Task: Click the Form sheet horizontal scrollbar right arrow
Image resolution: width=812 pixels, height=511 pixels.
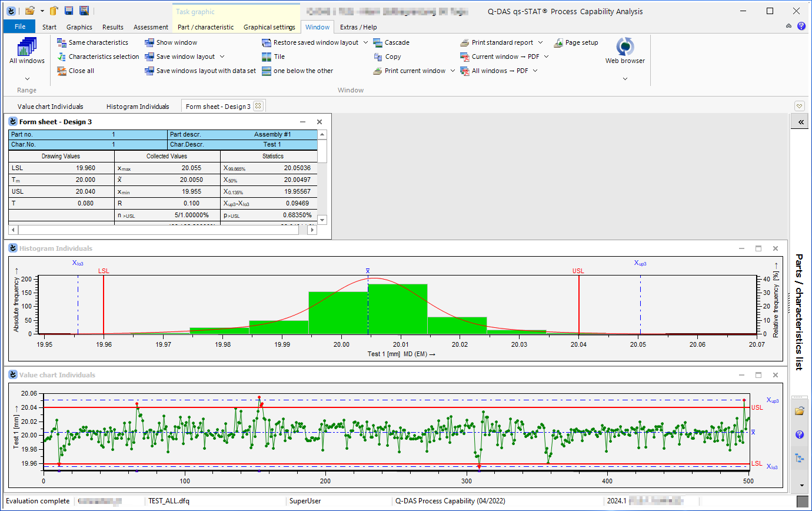Action: (312, 230)
